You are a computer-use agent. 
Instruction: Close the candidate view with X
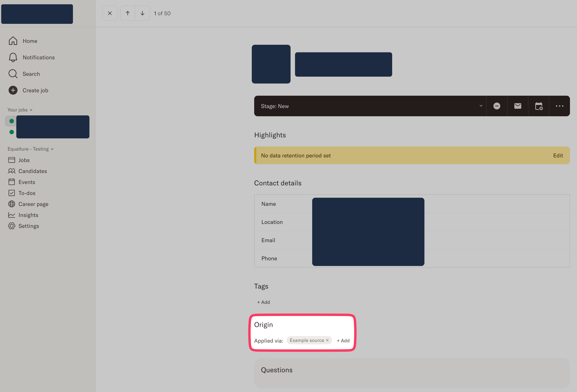(x=110, y=13)
